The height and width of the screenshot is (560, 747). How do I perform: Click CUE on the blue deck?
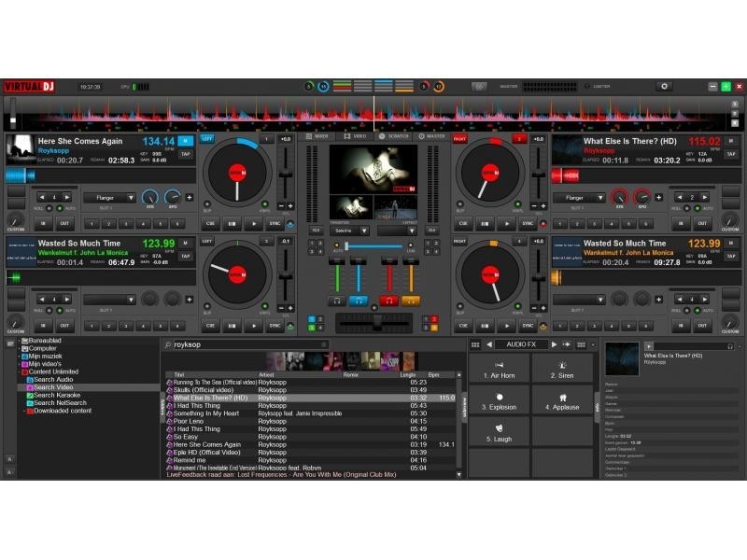210,223
